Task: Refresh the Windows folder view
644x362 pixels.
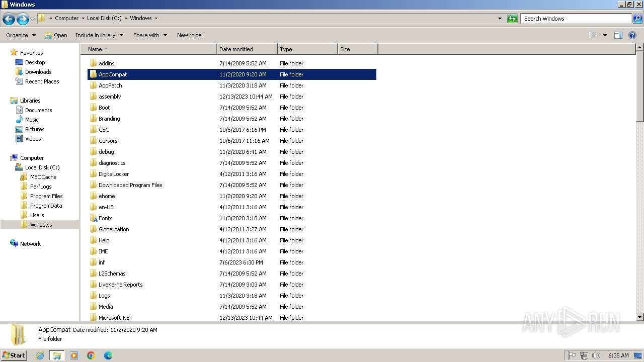Action: [x=512, y=19]
